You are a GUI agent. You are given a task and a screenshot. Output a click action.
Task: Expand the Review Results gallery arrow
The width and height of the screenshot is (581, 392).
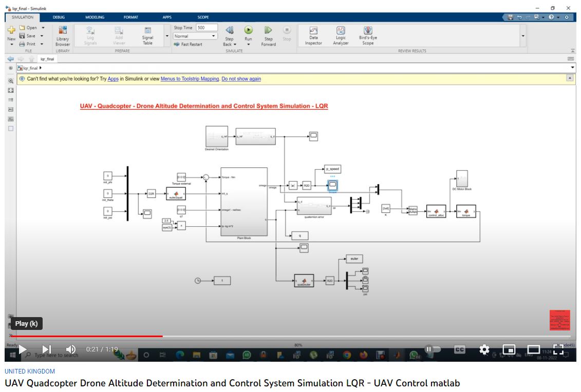point(523,36)
